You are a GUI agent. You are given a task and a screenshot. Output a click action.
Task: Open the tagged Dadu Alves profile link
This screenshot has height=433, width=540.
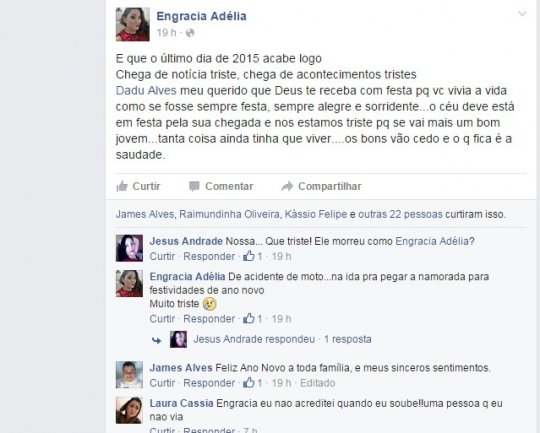pos(146,91)
